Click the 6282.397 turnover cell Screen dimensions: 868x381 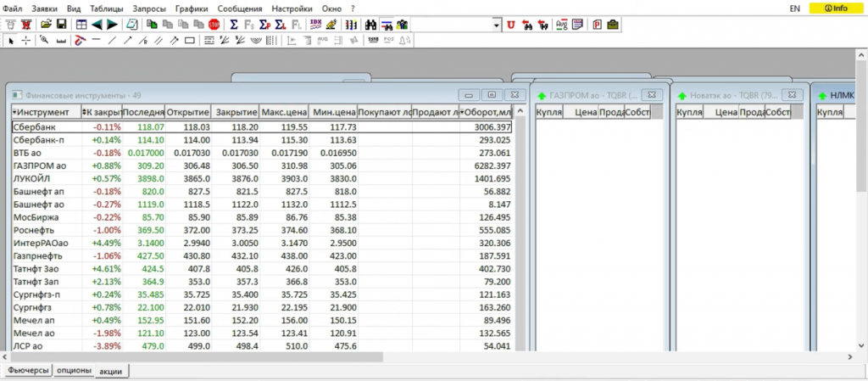pyautogui.click(x=492, y=165)
